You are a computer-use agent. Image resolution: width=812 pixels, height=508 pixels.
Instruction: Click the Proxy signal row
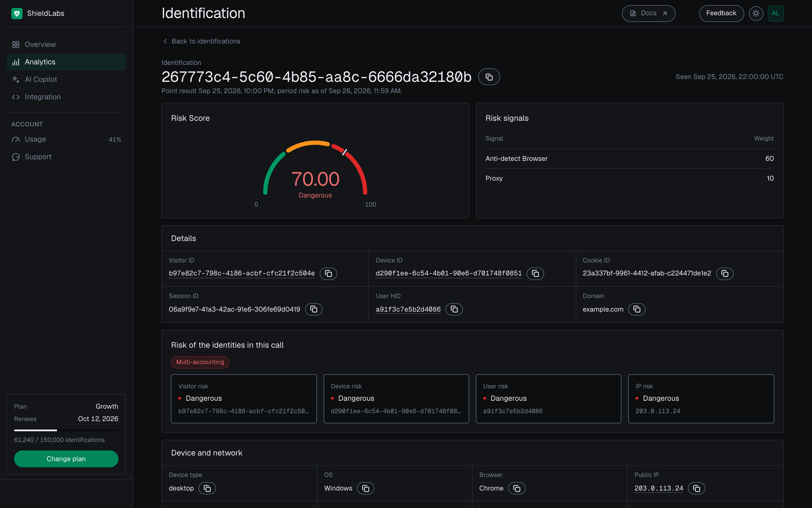[x=630, y=178]
